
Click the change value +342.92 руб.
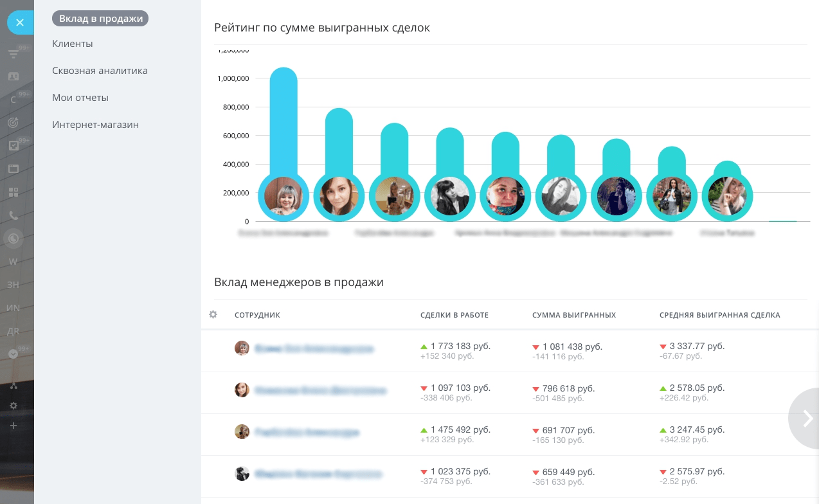coord(684,440)
